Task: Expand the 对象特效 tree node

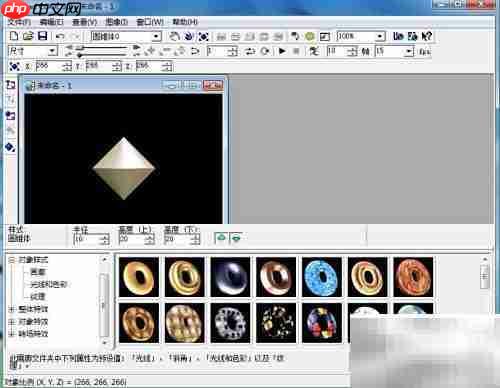Action: pos(12,321)
